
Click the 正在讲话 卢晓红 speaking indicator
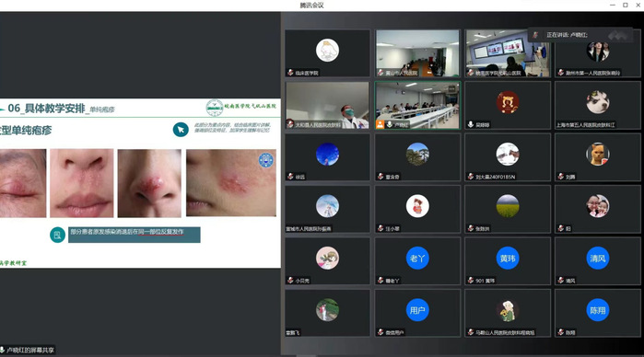point(580,35)
